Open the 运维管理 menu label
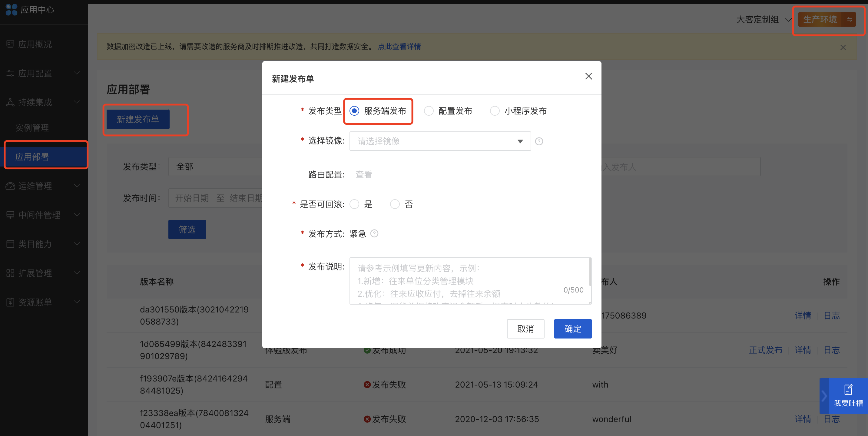The height and width of the screenshot is (436, 868). pos(35,186)
